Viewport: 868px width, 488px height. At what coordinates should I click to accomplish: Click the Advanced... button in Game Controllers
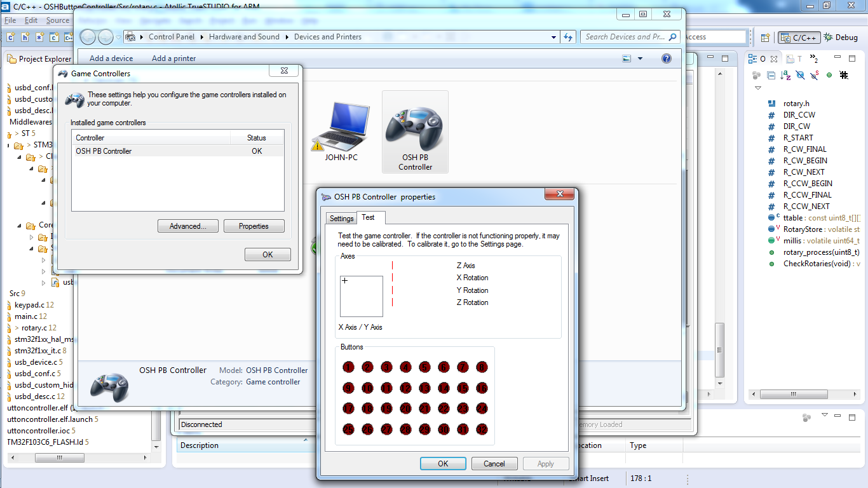point(187,226)
